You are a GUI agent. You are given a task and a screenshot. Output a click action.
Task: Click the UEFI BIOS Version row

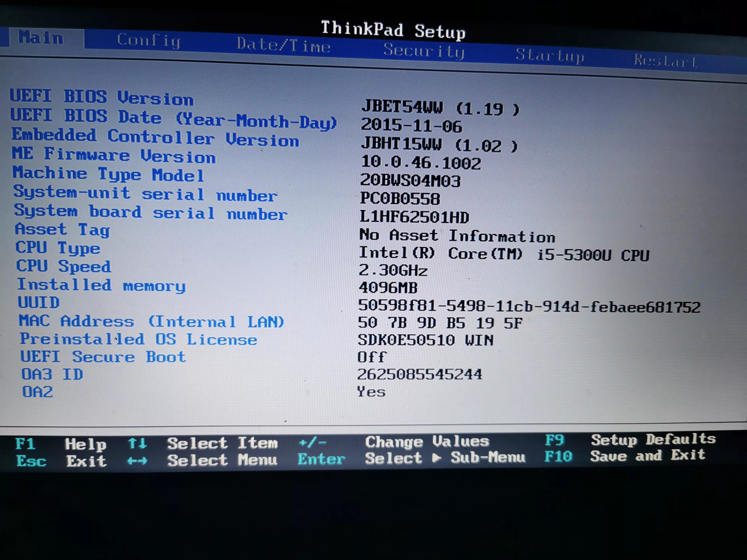[101, 97]
